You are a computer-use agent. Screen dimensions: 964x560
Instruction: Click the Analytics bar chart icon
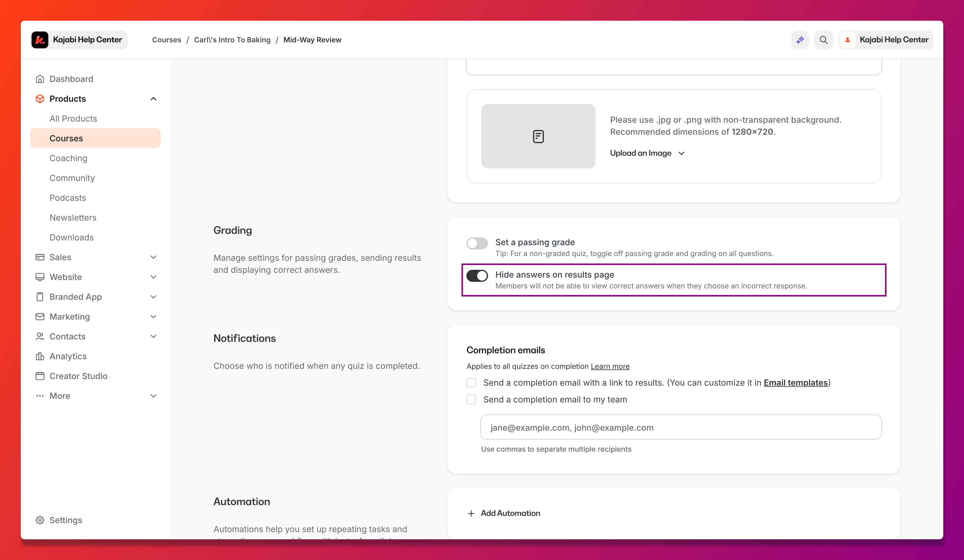point(40,356)
